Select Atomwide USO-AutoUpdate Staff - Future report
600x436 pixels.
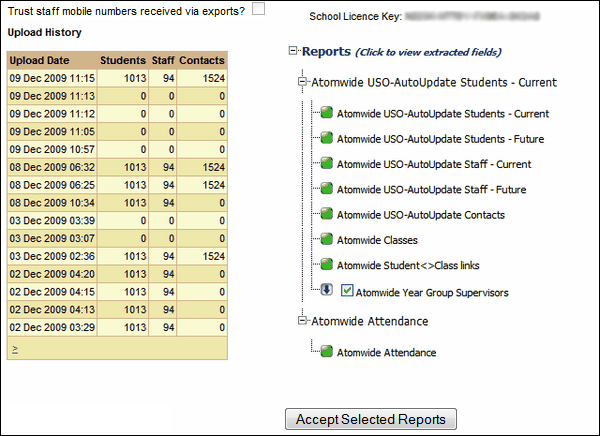431,189
